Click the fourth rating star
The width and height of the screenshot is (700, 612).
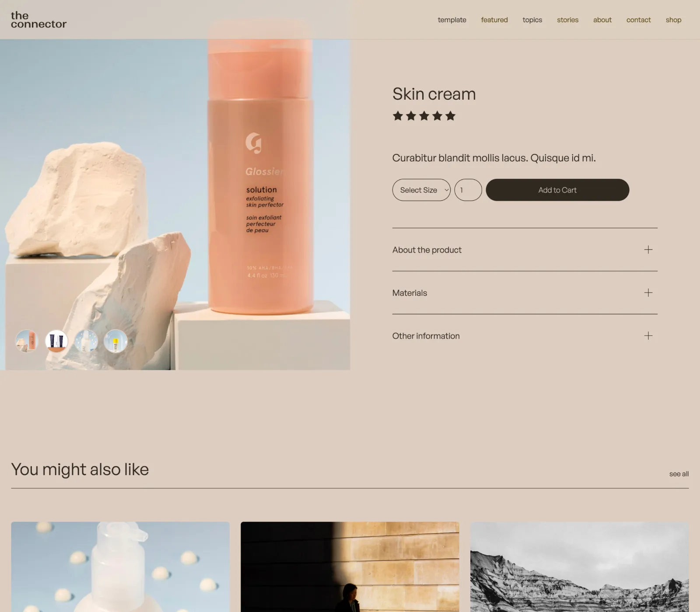pos(437,116)
